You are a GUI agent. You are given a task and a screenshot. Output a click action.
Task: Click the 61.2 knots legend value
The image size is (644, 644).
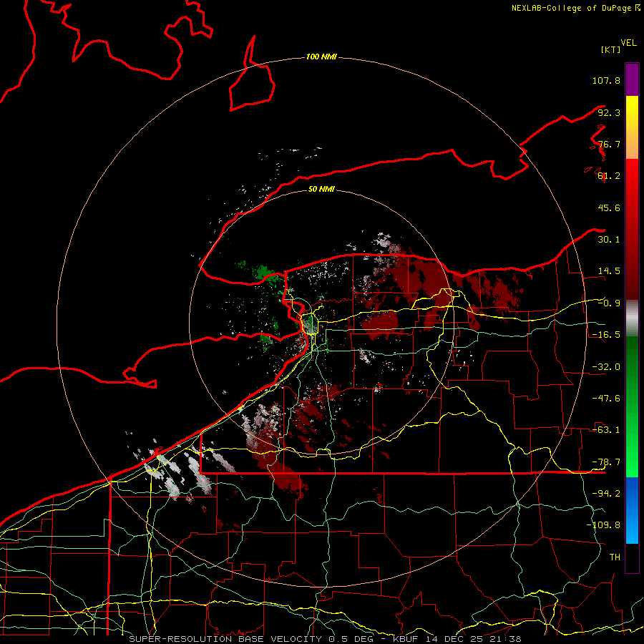click(609, 176)
